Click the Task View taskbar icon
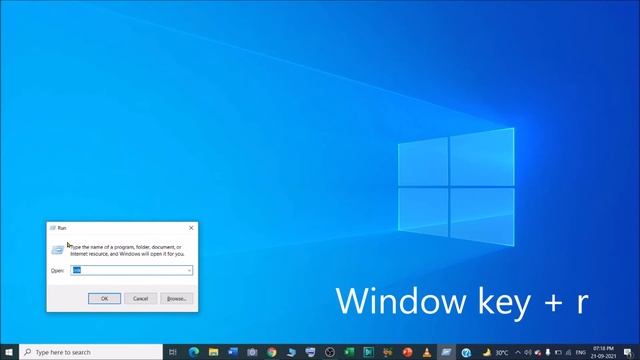This screenshot has height=360, width=640. pyautogui.click(x=173, y=352)
